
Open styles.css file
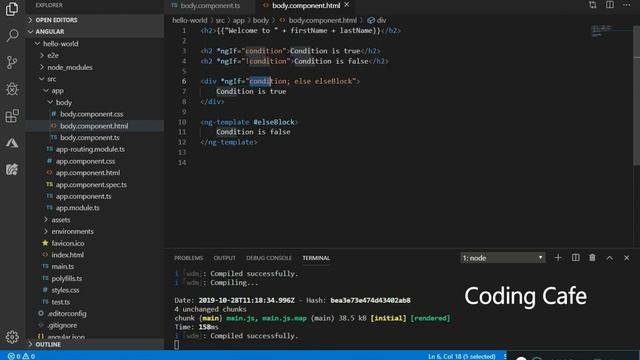65,290
